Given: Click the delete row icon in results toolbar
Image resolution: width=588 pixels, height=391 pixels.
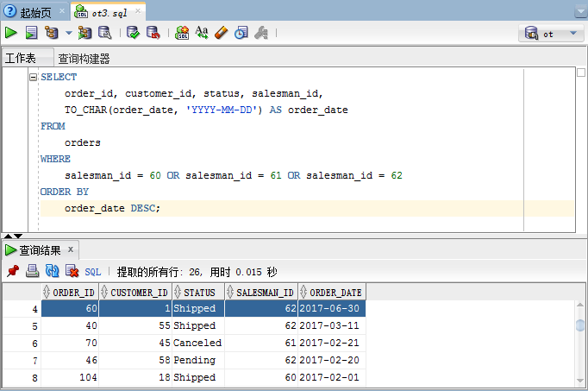Looking at the screenshot, I should (72, 271).
